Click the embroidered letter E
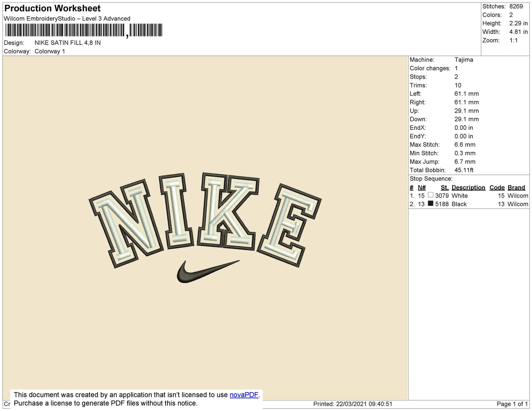Viewport: 532px width, 411px height. pyautogui.click(x=289, y=225)
